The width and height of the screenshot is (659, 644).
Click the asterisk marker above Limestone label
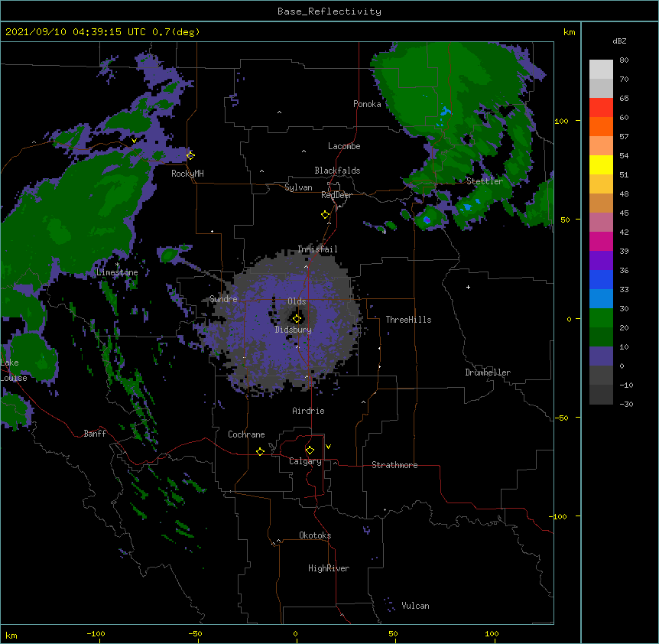(117, 265)
